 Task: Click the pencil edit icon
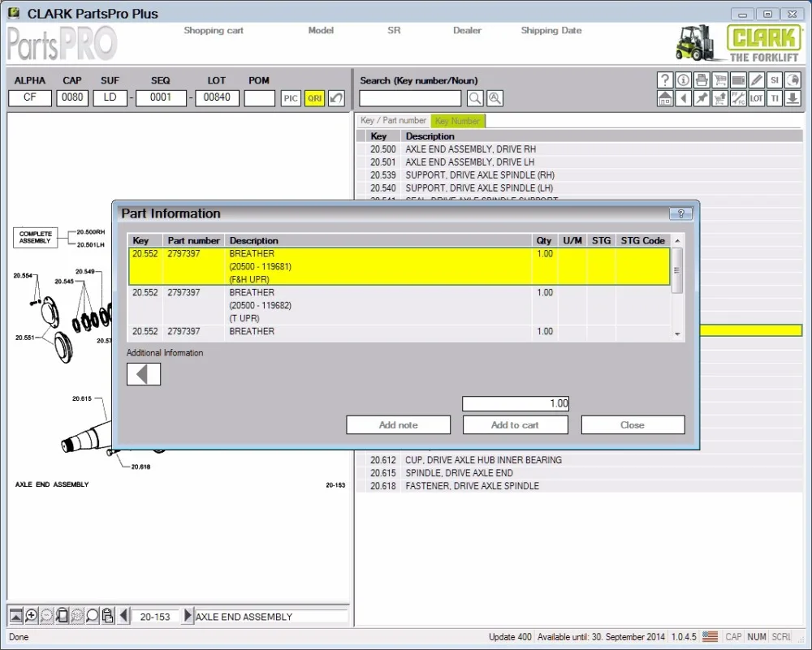pyautogui.click(x=757, y=80)
